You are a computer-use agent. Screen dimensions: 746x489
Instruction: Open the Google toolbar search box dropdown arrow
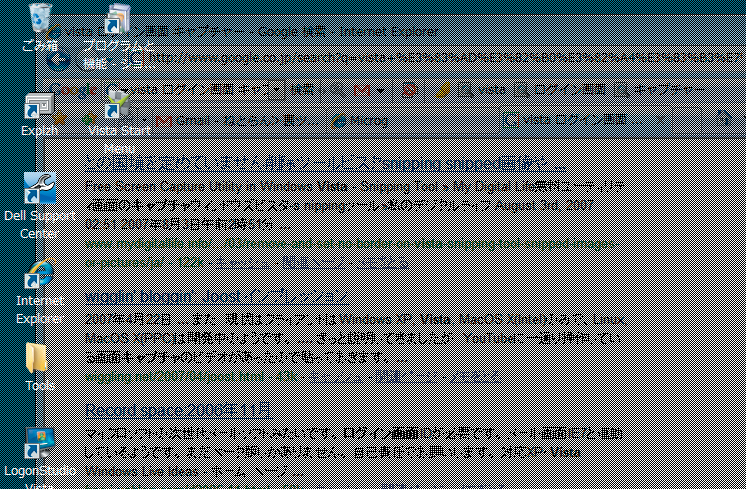click(276, 90)
